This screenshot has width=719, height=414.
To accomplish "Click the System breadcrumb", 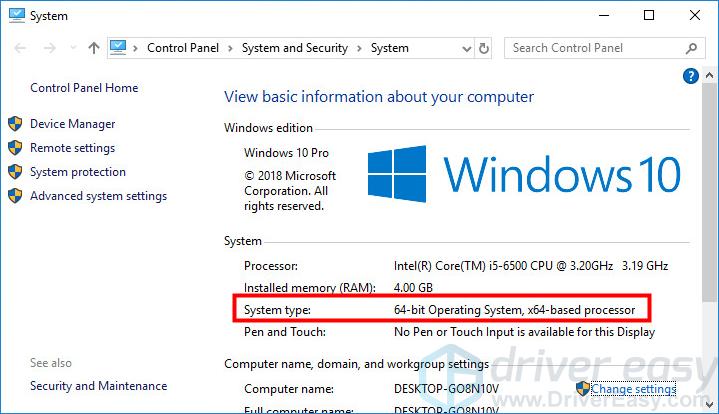I will tap(390, 48).
